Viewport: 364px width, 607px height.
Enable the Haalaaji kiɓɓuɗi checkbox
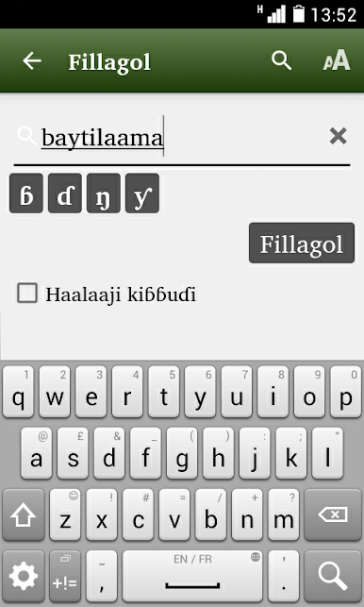[x=27, y=293]
